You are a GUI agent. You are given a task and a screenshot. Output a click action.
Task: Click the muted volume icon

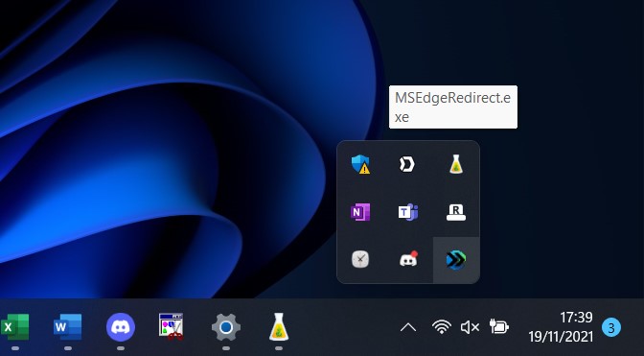click(x=470, y=327)
